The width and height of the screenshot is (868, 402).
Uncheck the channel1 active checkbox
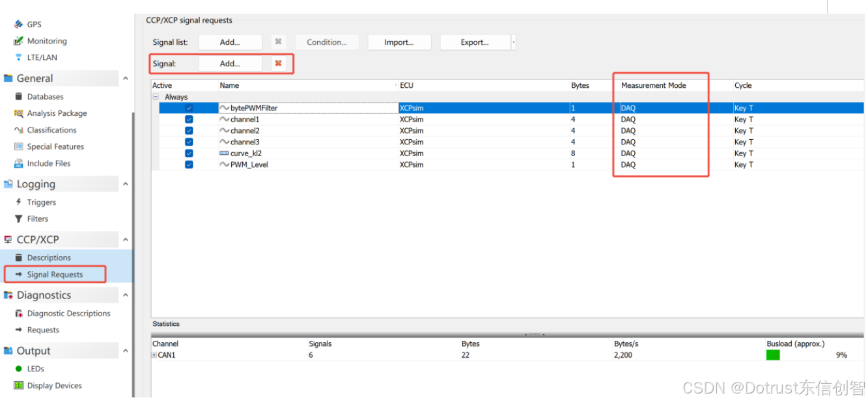coord(189,120)
